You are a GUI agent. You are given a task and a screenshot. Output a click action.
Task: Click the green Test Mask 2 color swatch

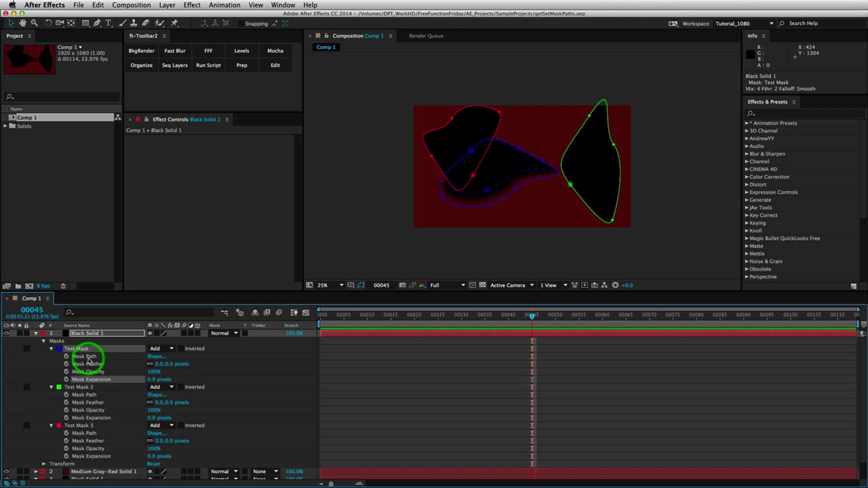[59, 387]
